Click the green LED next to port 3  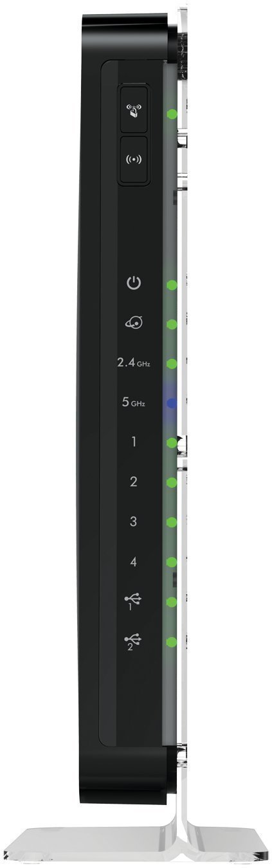point(172,522)
